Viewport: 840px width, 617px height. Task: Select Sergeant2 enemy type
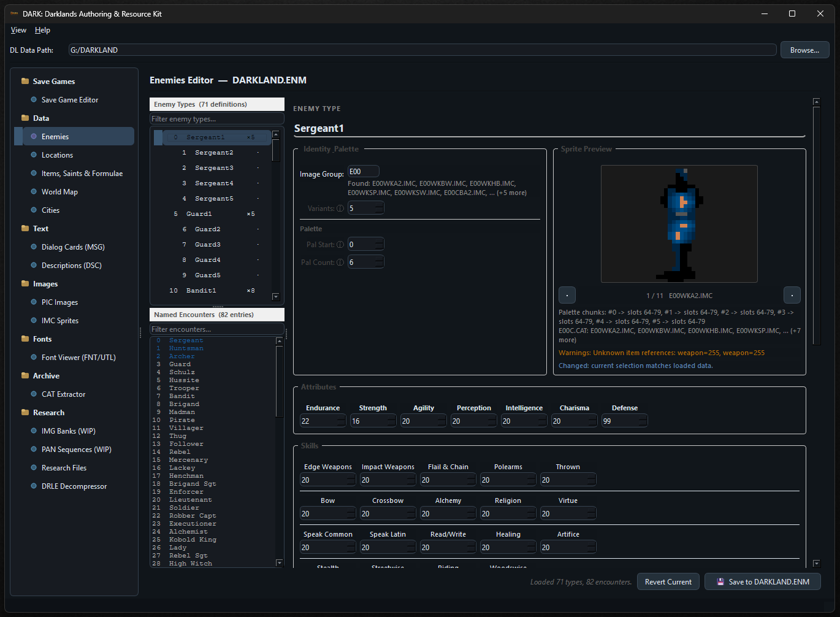[x=213, y=153]
